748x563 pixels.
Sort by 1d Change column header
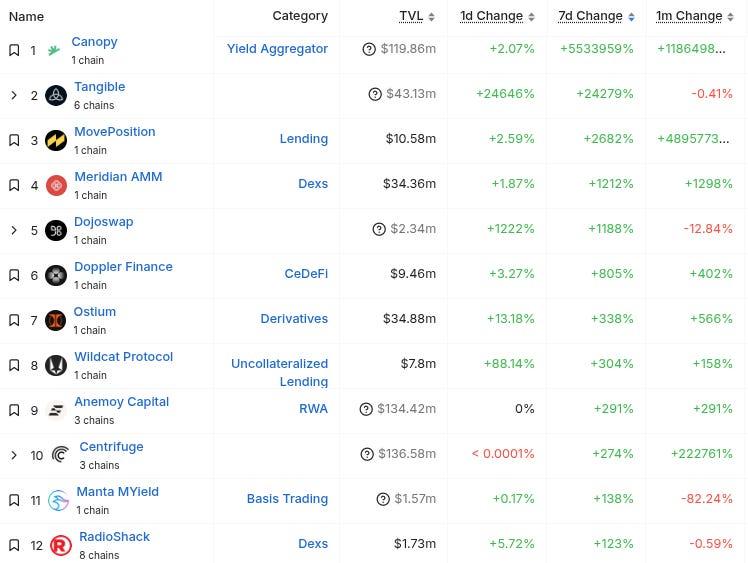click(491, 16)
